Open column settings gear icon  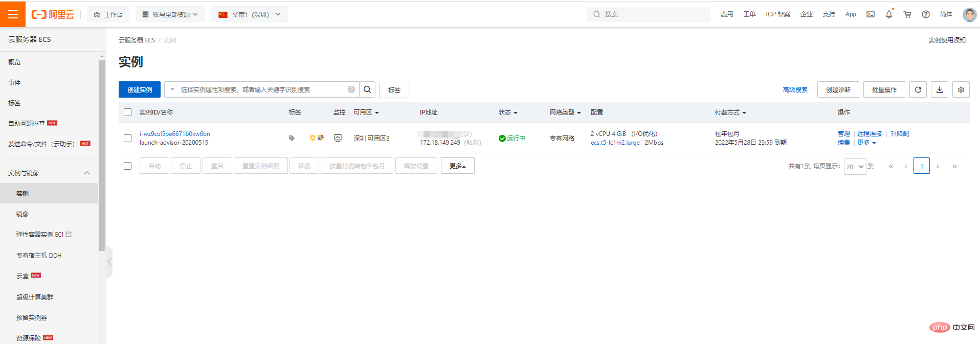pos(961,89)
